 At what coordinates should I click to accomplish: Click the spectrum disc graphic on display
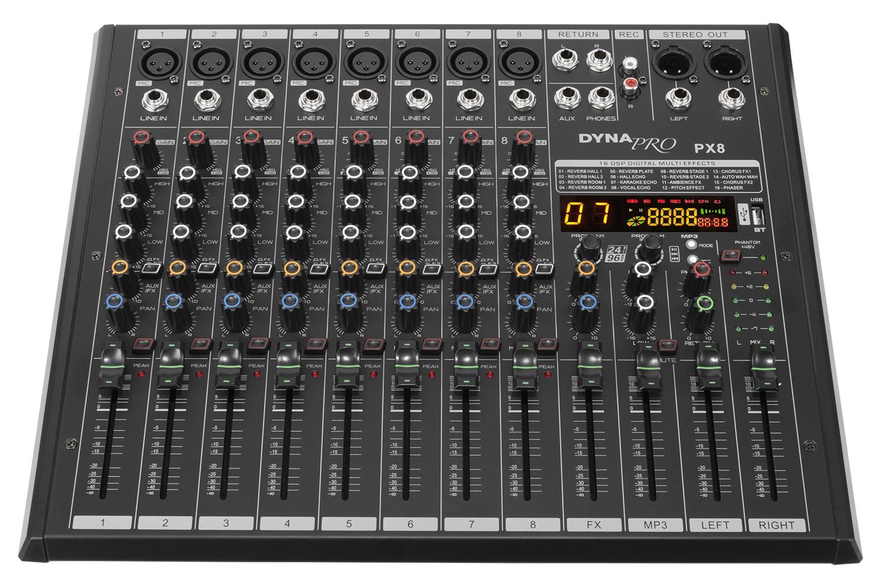click(x=635, y=221)
